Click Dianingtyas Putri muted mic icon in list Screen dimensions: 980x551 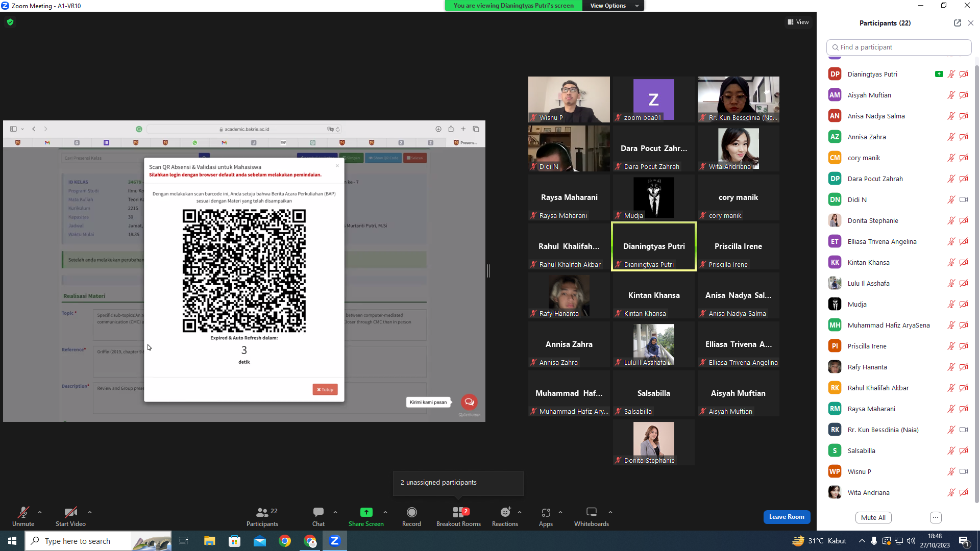(951, 74)
